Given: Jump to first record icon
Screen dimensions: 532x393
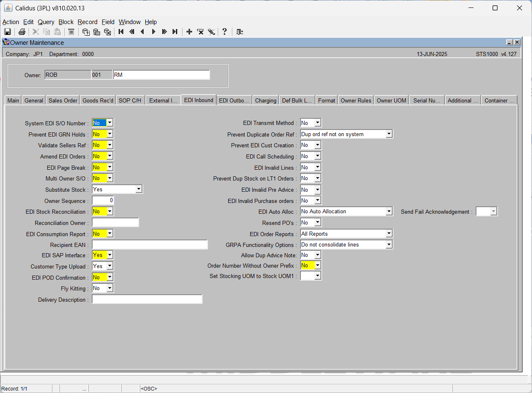Looking at the screenshot, I should (x=121, y=32).
